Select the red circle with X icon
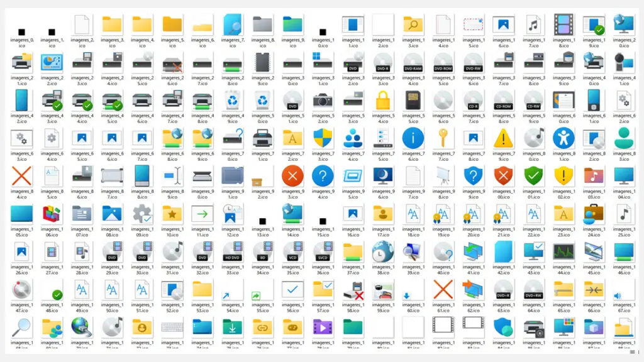The height and width of the screenshot is (362, 644). tap(292, 177)
